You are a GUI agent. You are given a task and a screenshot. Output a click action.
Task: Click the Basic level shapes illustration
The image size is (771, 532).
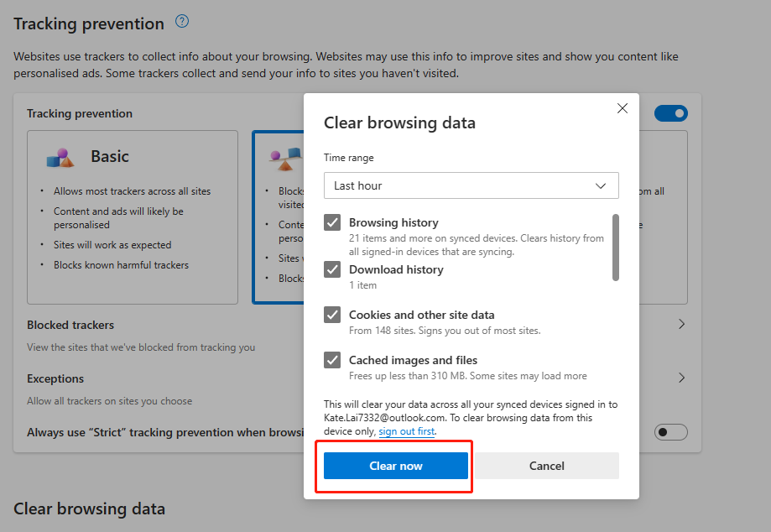(60, 157)
